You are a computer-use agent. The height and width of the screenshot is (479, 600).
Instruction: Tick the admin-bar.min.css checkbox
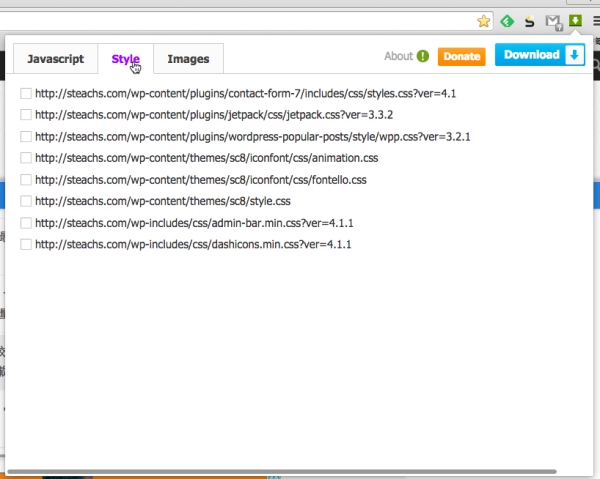26,223
